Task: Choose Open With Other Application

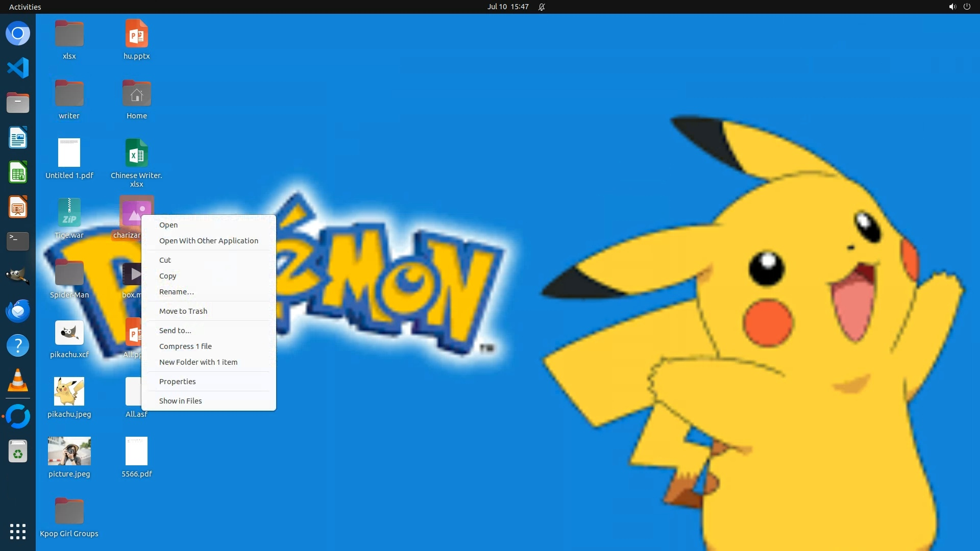Action: (208, 241)
